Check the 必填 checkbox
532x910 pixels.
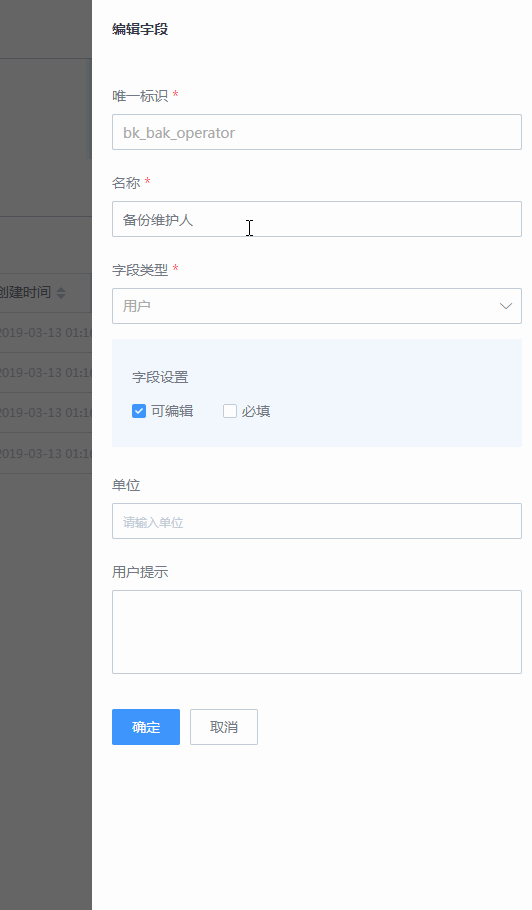click(230, 411)
